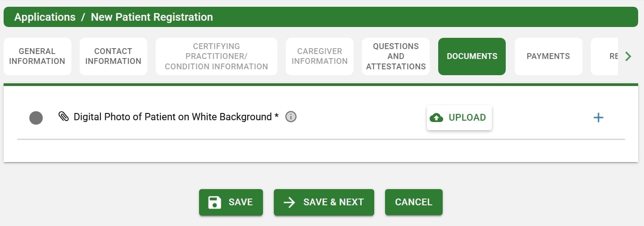Go to Questions and Attestations tab

[396, 56]
